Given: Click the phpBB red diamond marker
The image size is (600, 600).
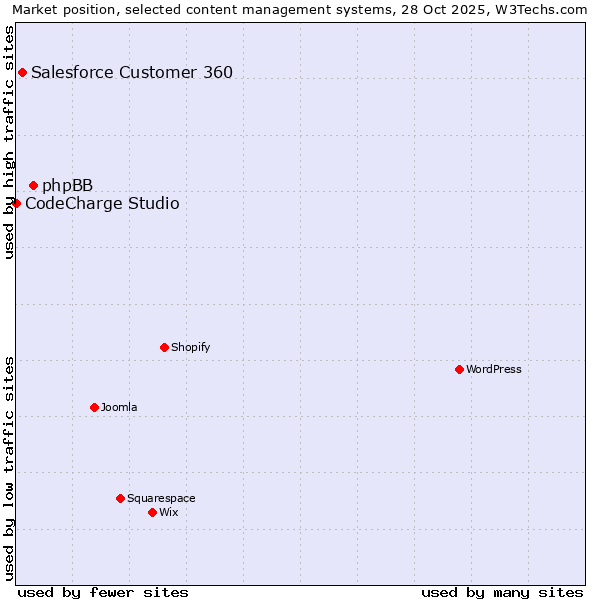Looking at the screenshot, I should (33, 185).
